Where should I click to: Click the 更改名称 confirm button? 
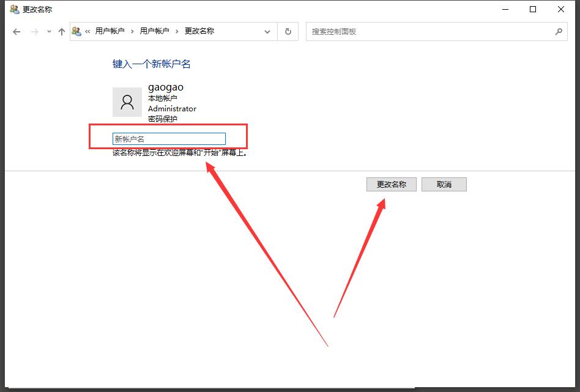point(391,184)
